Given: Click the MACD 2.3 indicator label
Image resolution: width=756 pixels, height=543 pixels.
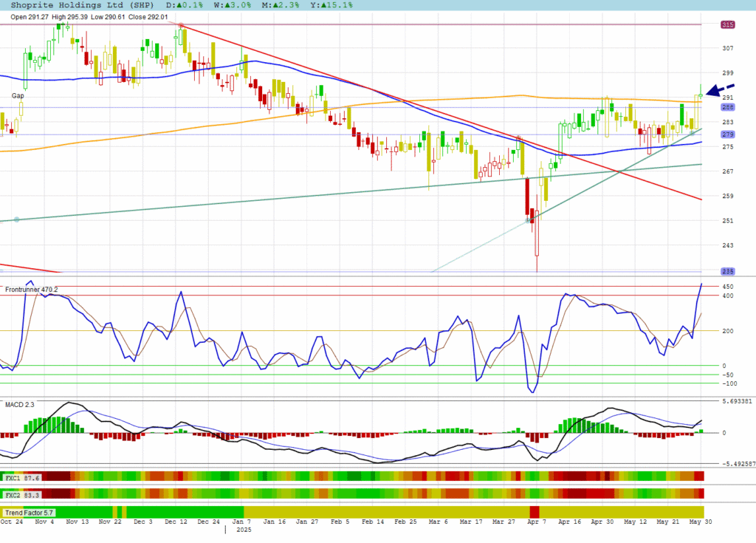Looking at the screenshot, I should tap(20, 404).
